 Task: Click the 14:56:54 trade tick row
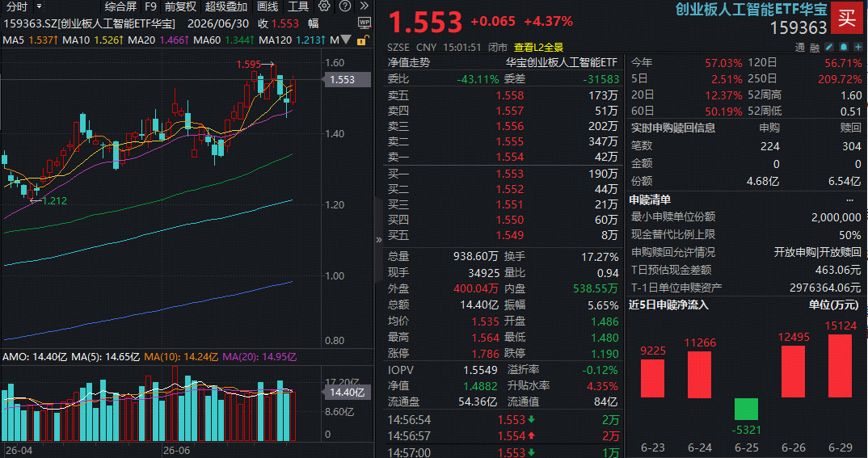504,420
